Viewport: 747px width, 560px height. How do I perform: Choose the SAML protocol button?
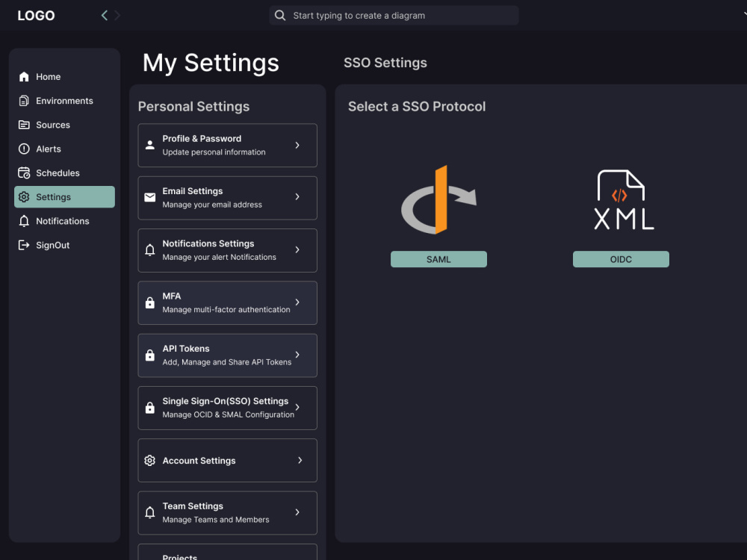[x=438, y=259]
